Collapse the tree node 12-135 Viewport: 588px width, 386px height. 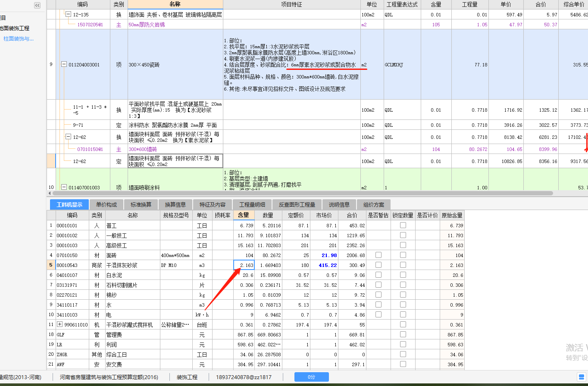pyautogui.click(x=68, y=14)
